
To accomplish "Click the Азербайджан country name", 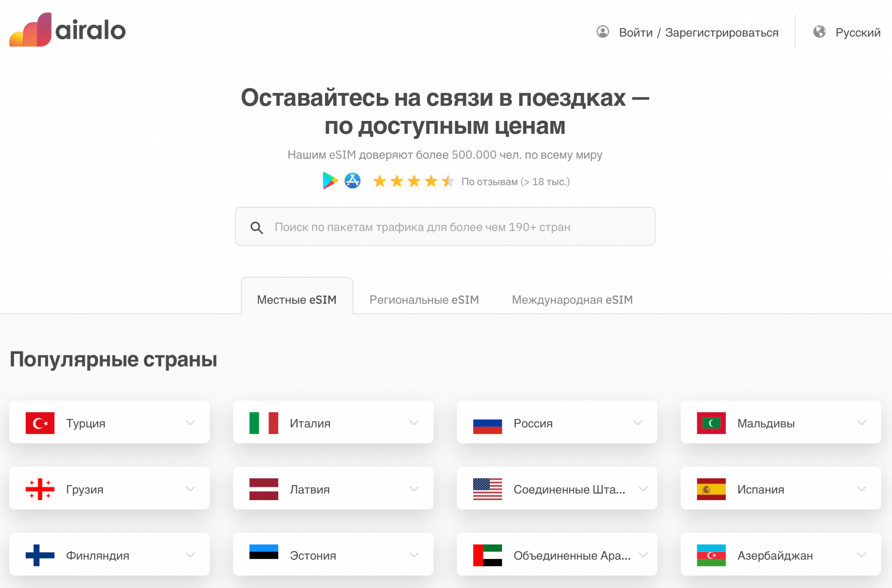I will point(775,555).
